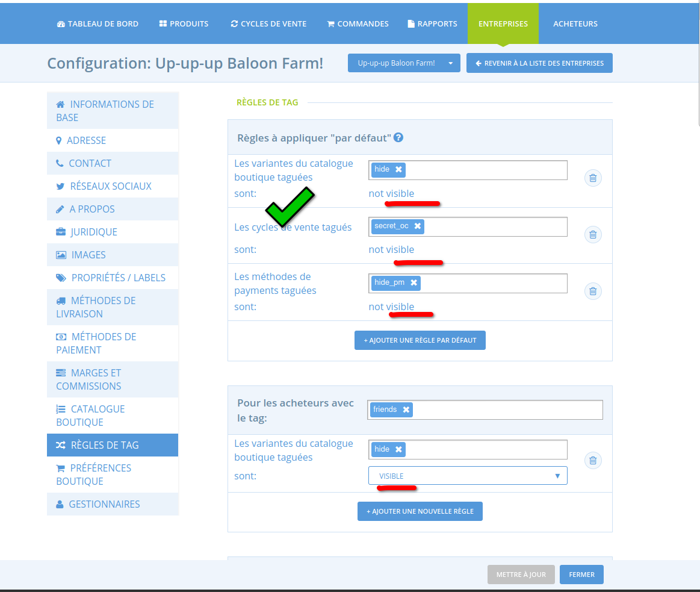This screenshot has width=700, height=592.
Task: Open Informations de base section
Action: tap(113, 111)
